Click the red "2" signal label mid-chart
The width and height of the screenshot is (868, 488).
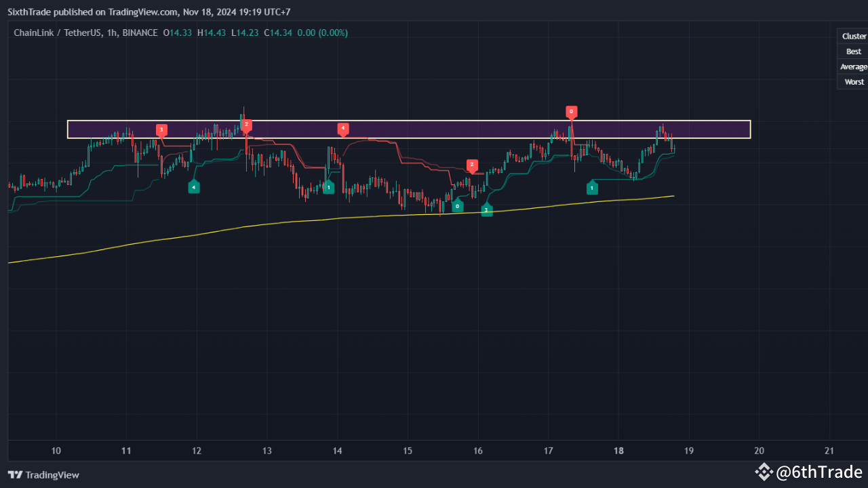(x=472, y=165)
